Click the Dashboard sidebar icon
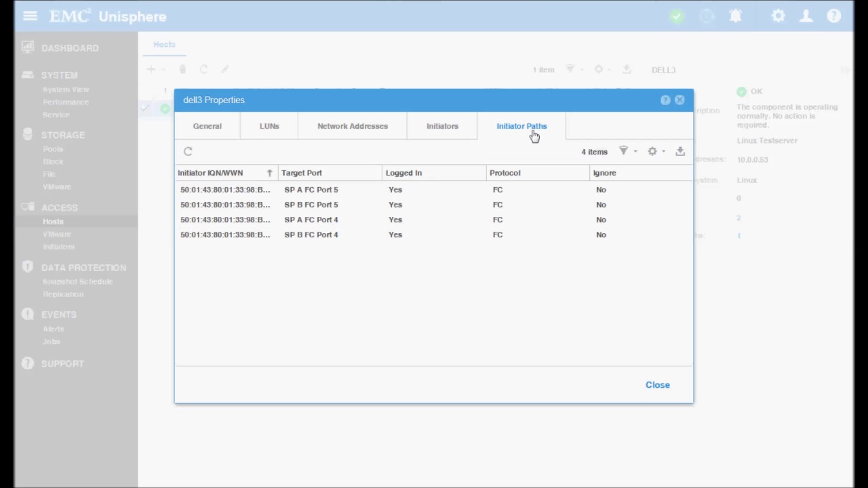The width and height of the screenshot is (868, 488). pos(27,47)
